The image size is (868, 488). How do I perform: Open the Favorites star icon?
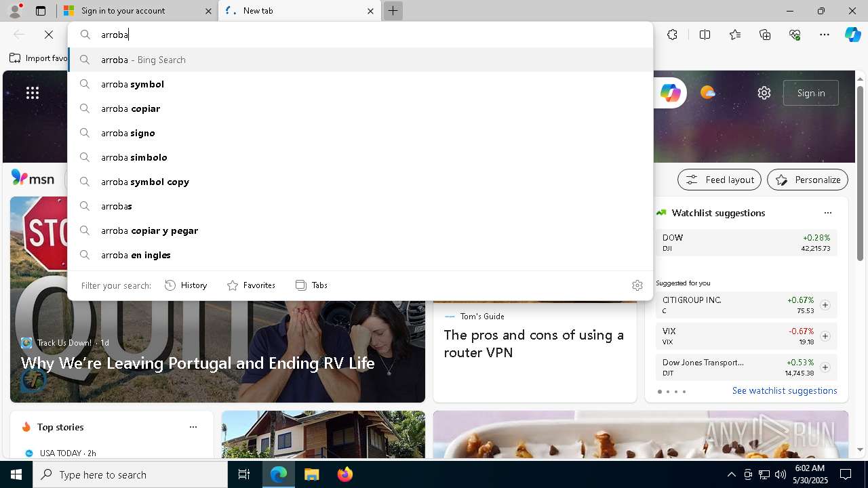point(735,35)
